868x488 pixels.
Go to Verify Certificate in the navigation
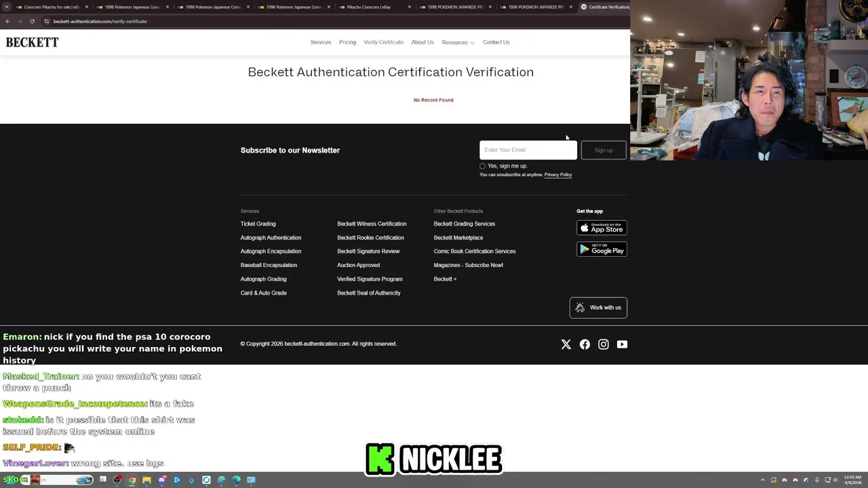383,42
